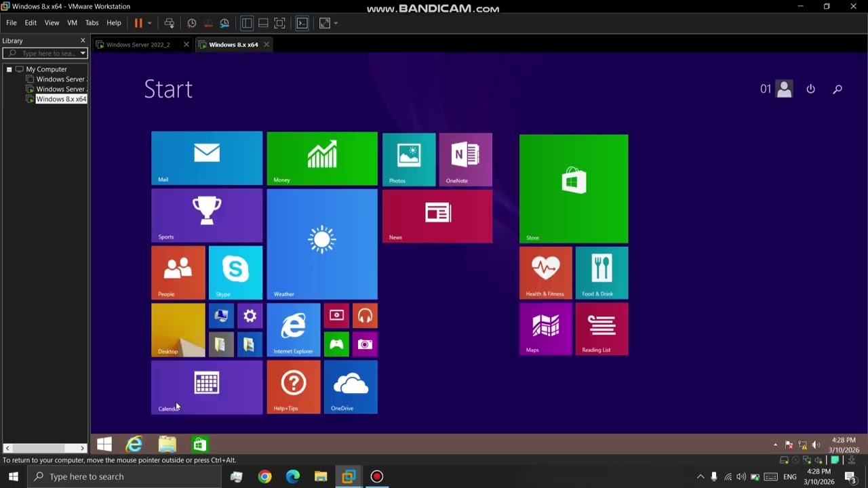Revert the VM to its previous snapshot

click(x=208, y=23)
